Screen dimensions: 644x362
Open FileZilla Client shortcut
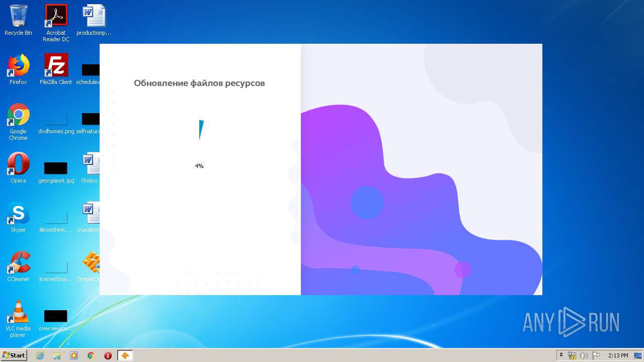56,70
